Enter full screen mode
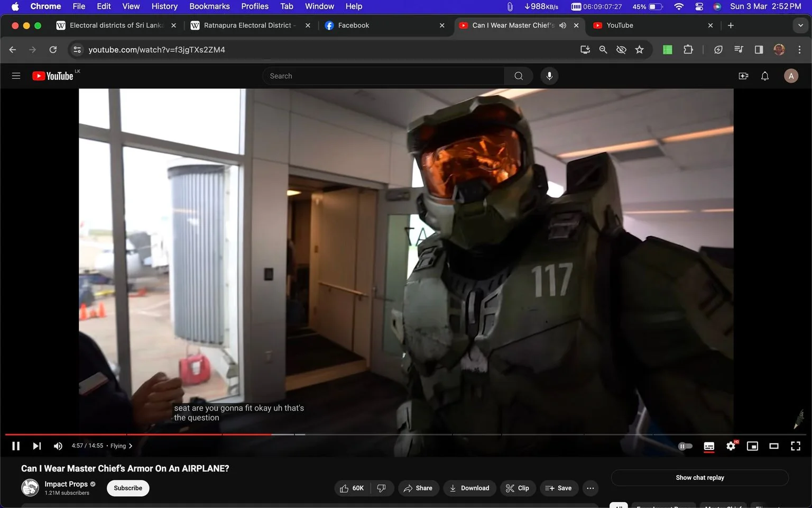Image resolution: width=812 pixels, height=508 pixels. coord(796,446)
